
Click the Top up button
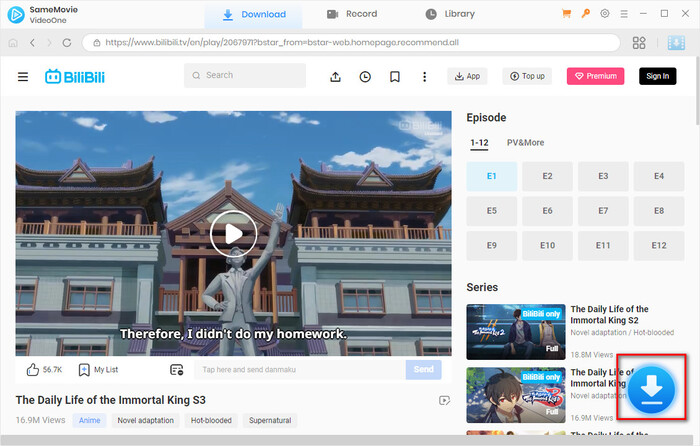point(527,76)
